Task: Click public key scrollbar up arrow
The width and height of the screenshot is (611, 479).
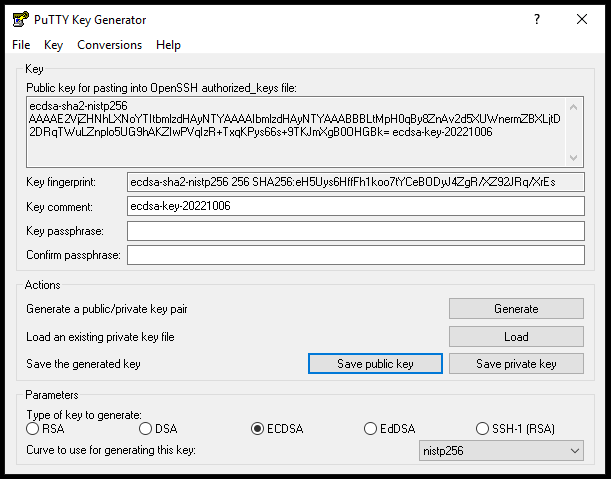Action: (573, 107)
